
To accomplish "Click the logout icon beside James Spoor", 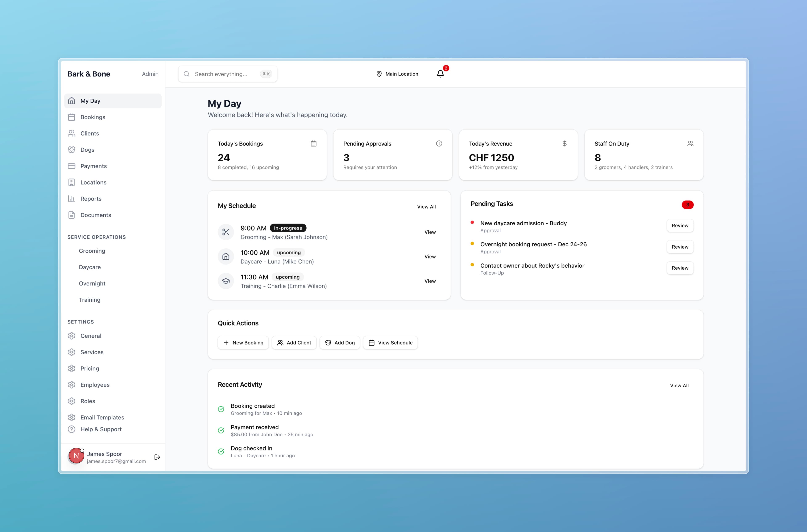I will (157, 457).
